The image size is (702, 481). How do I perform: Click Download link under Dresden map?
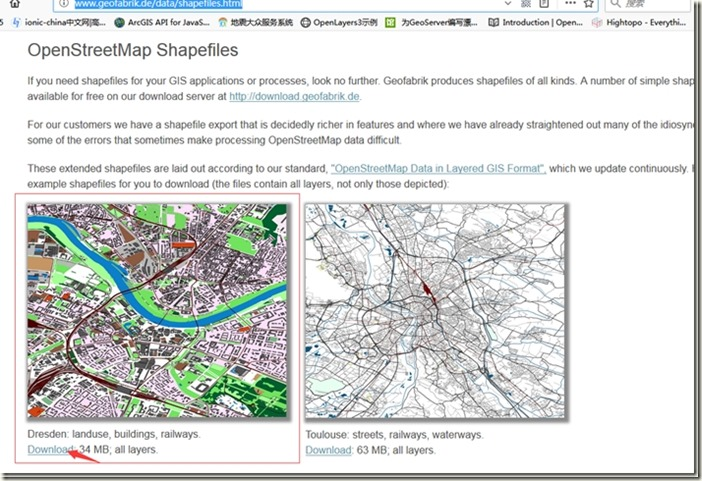tap(51, 449)
